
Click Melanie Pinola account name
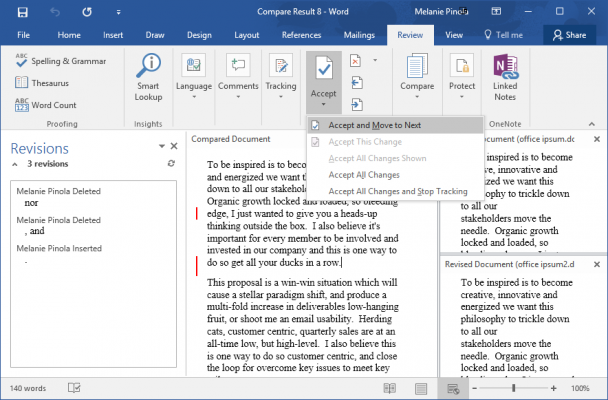pos(441,12)
